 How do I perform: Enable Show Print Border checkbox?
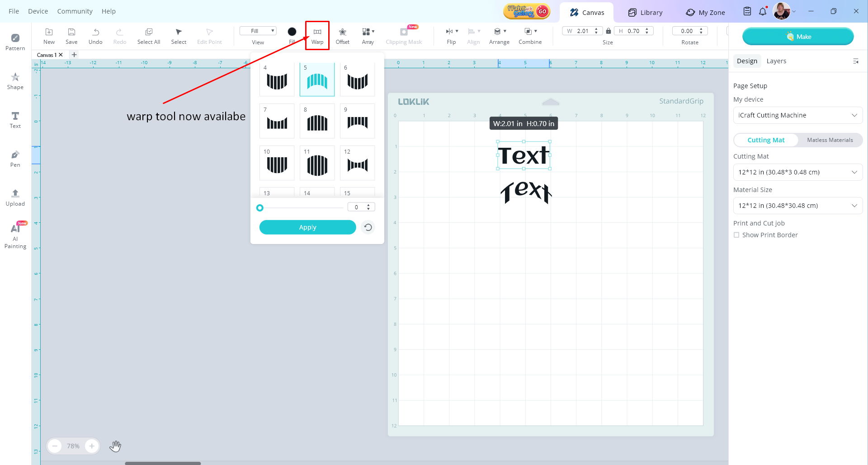pos(736,235)
